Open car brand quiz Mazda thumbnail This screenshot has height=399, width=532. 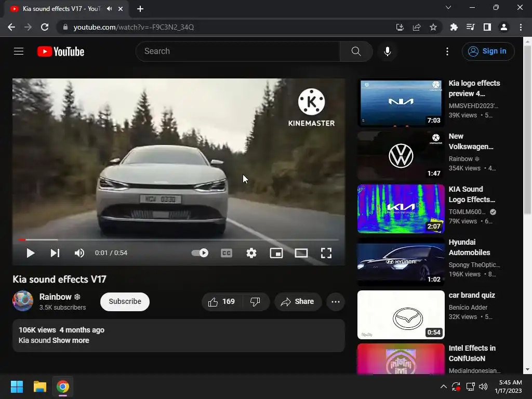pos(401,314)
